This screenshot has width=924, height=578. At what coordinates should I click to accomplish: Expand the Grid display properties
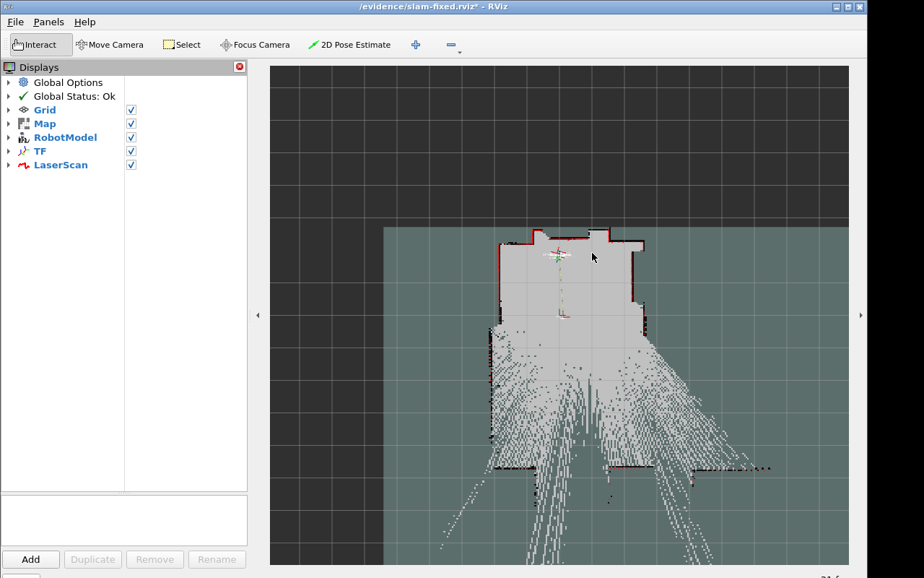[9, 110]
